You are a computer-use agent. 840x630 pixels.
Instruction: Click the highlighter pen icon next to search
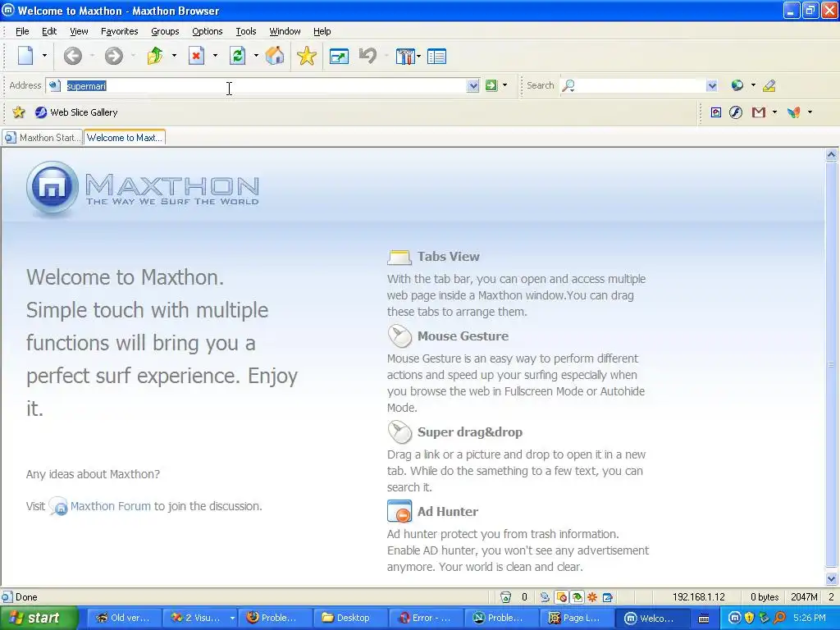click(769, 85)
